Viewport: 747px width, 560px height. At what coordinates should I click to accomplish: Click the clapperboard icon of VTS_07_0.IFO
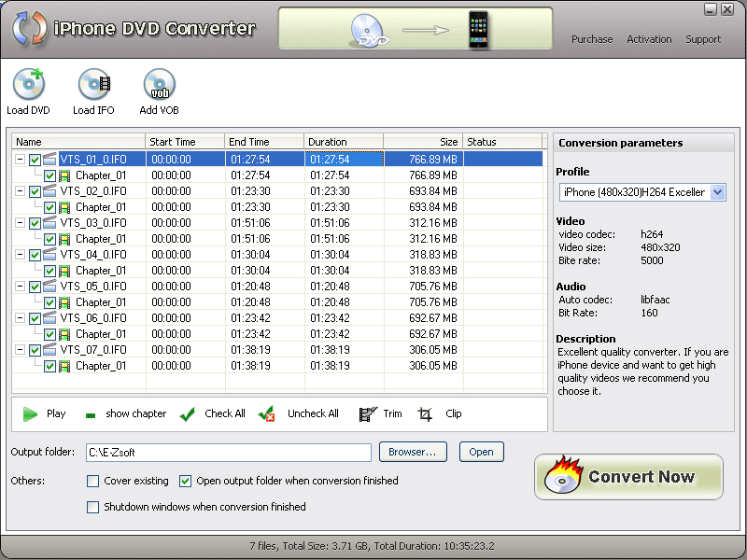pos(49,349)
